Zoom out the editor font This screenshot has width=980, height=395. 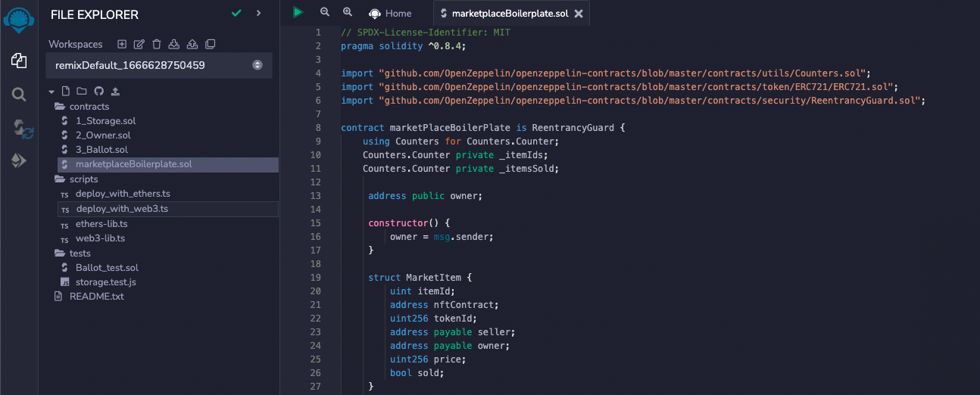tap(325, 12)
